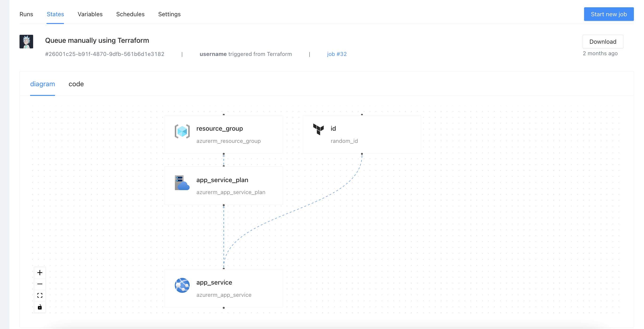Select the resource_group node title
Viewport: 644px width, 329px height.
click(220, 129)
